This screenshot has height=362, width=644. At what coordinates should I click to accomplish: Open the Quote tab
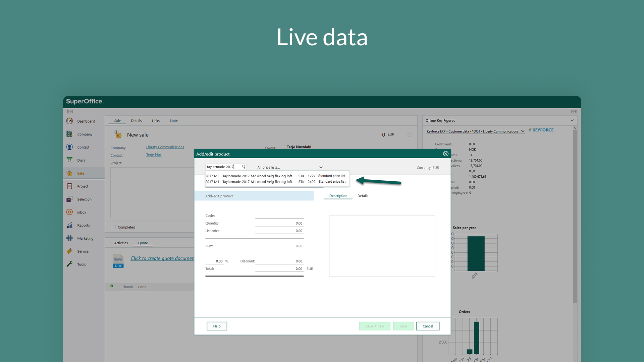click(x=143, y=243)
